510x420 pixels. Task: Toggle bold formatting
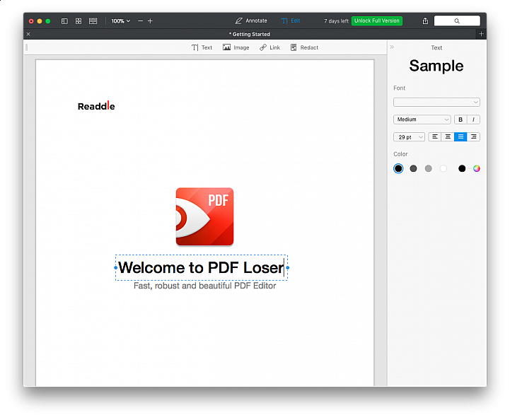tap(460, 119)
